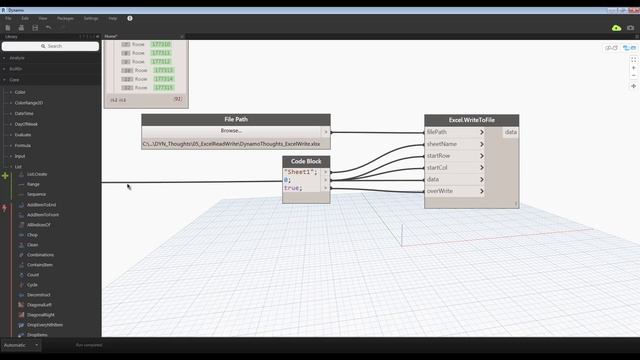Image resolution: width=640 pixels, height=360 pixels.
Task: Select the Home workspace tab
Action: [111, 36]
